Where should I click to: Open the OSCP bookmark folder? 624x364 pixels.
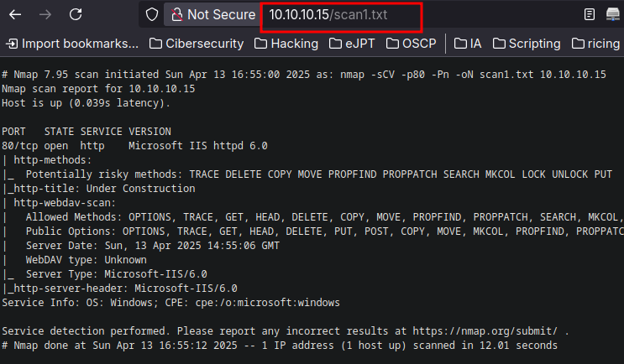pyautogui.click(x=411, y=44)
